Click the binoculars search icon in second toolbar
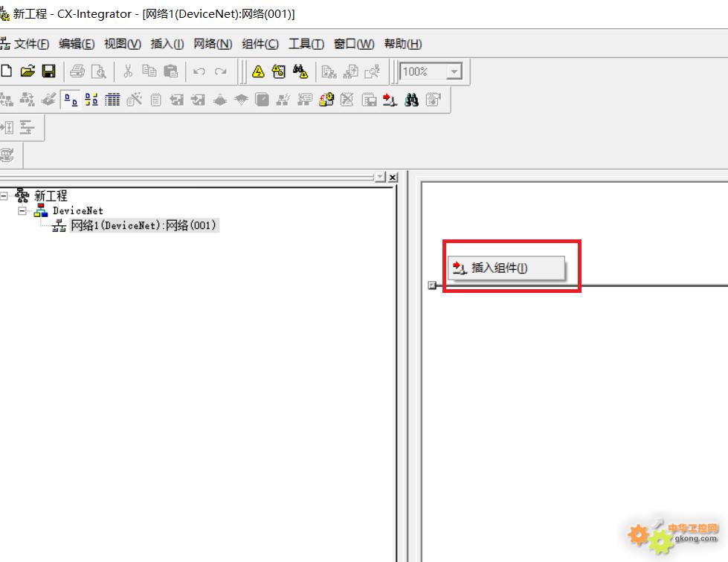728x562 pixels. click(411, 100)
